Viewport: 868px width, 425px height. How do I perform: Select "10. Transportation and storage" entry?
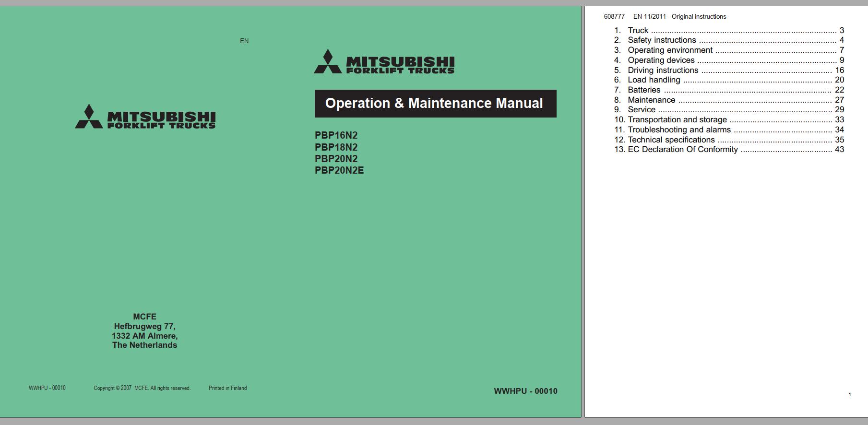click(729, 119)
